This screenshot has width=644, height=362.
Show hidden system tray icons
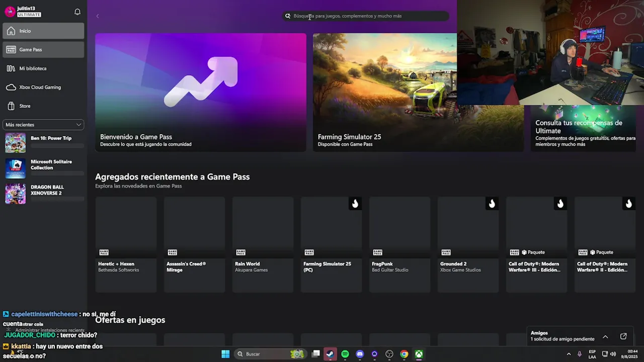(569, 354)
